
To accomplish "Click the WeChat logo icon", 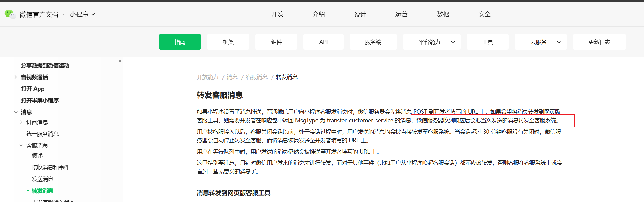I will point(10,14).
